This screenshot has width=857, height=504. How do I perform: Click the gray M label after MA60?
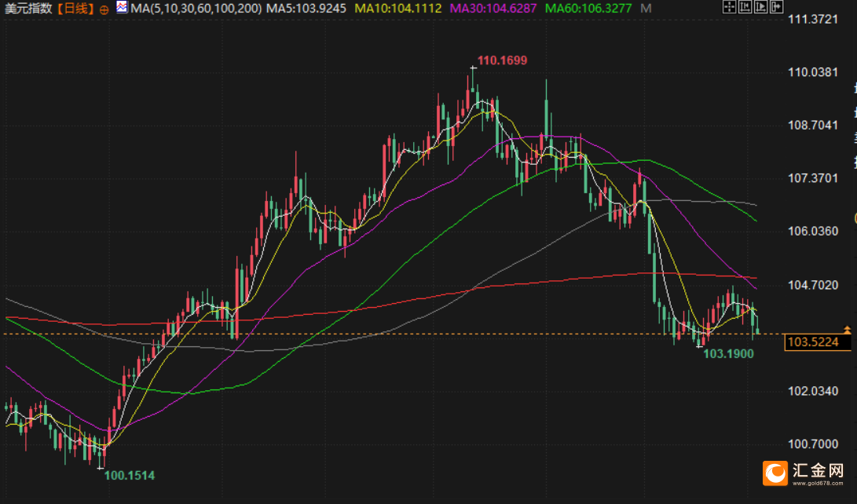(x=646, y=8)
